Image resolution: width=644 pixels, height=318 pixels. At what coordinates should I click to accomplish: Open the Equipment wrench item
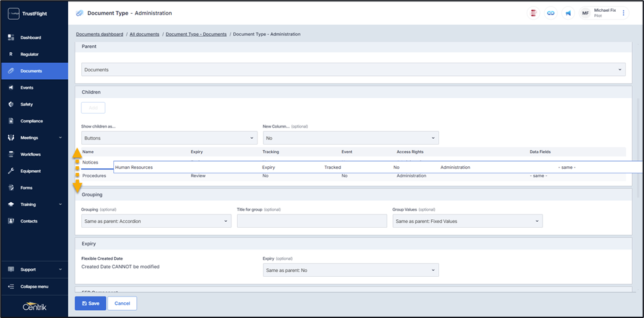[x=30, y=171]
